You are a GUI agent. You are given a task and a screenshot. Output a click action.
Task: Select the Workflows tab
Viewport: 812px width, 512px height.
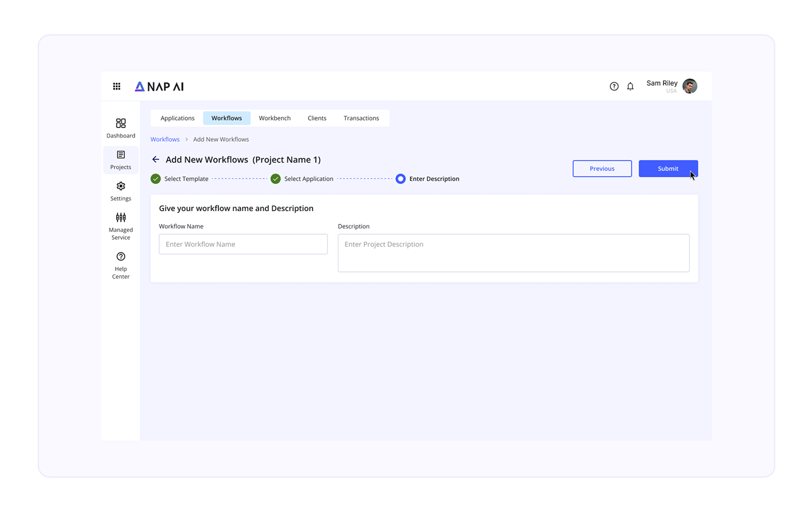[x=227, y=118]
